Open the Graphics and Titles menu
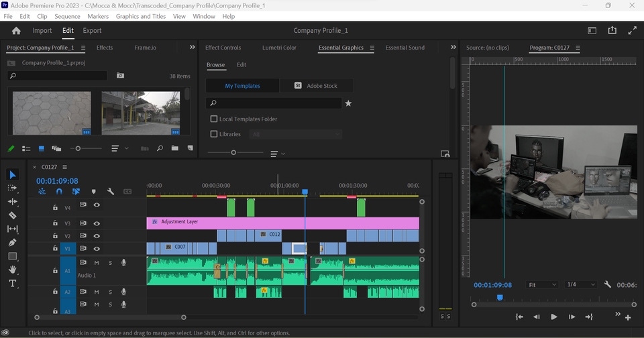 [x=140, y=16]
